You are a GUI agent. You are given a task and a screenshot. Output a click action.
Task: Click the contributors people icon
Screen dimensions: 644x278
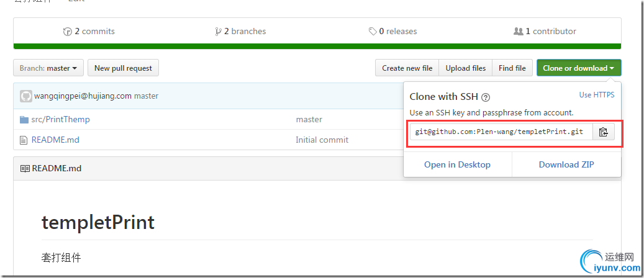519,31
